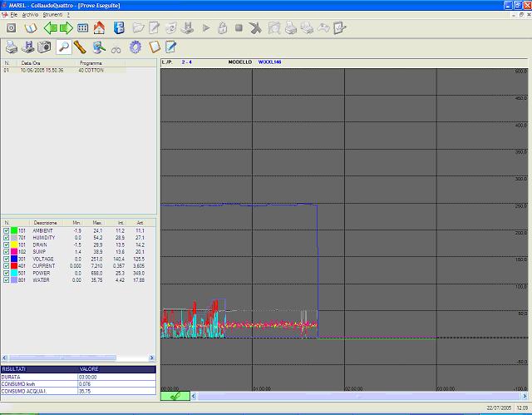Select the magnifying glass zoom tool
This screenshot has width=532, height=415.
(x=63, y=47)
